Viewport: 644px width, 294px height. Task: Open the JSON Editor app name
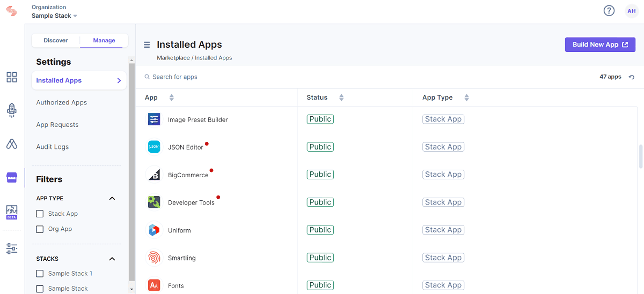click(x=185, y=148)
